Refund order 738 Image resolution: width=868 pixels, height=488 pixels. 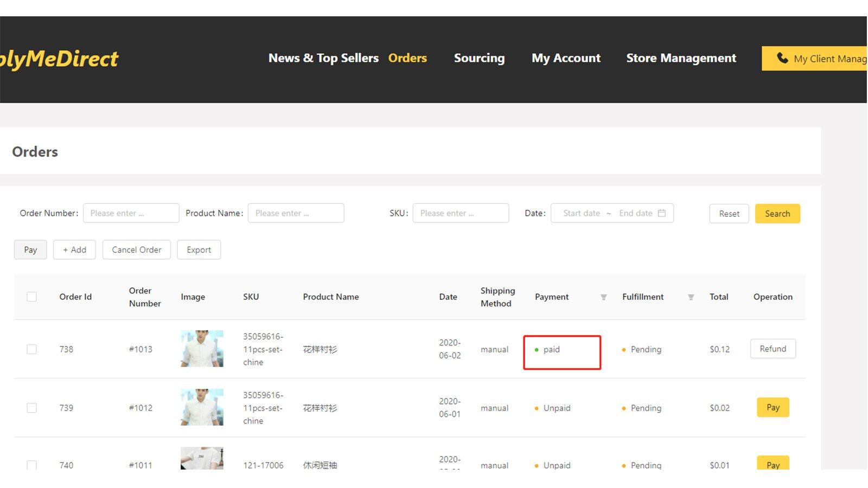tap(773, 349)
